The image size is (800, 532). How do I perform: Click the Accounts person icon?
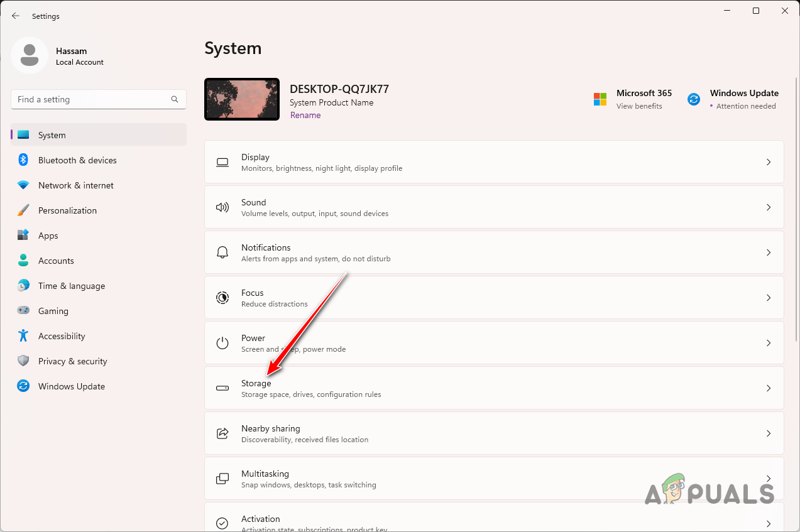click(x=23, y=261)
